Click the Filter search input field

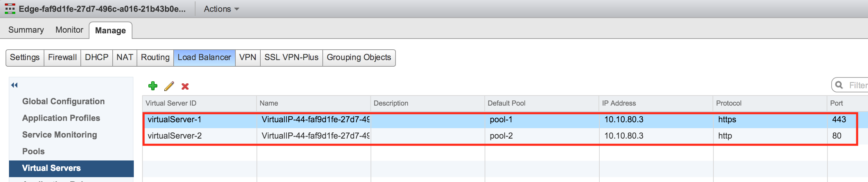[x=858, y=85]
